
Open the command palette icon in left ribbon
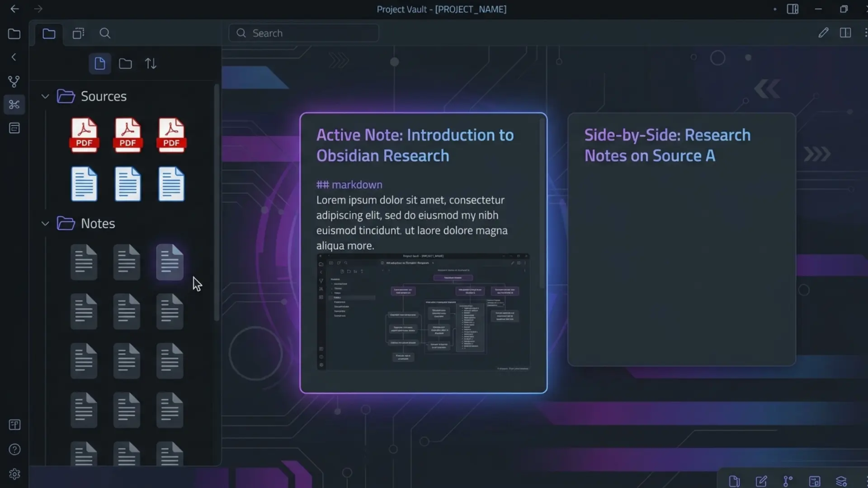14,104
